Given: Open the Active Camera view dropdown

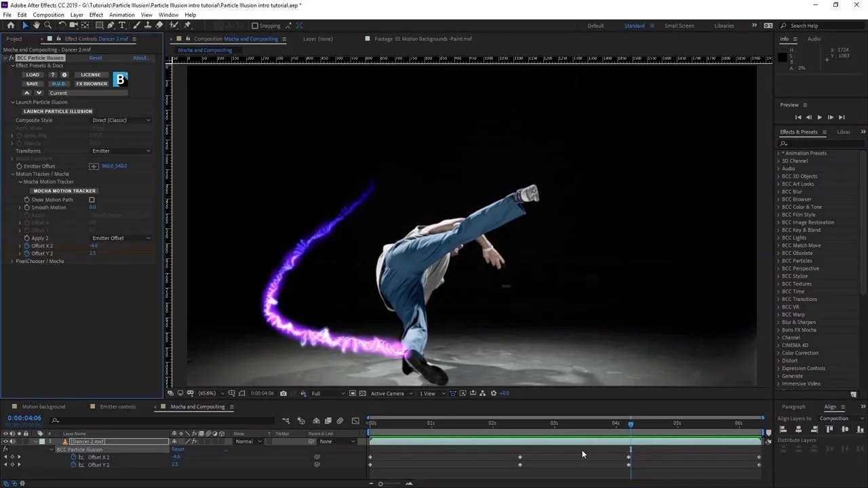Looking at the screenshot, I should (x=387, y=393).
